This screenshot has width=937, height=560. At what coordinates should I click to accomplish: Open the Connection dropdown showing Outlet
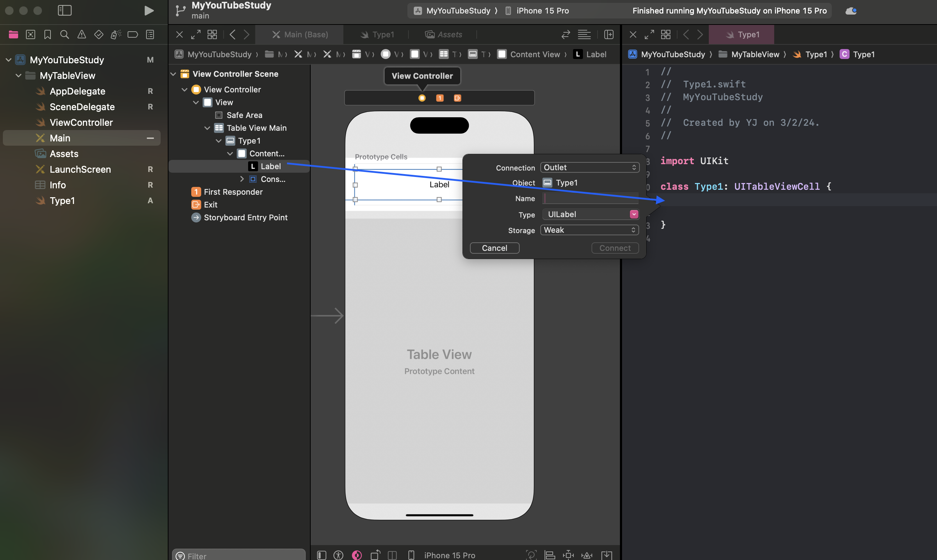(x=589, y=167)
